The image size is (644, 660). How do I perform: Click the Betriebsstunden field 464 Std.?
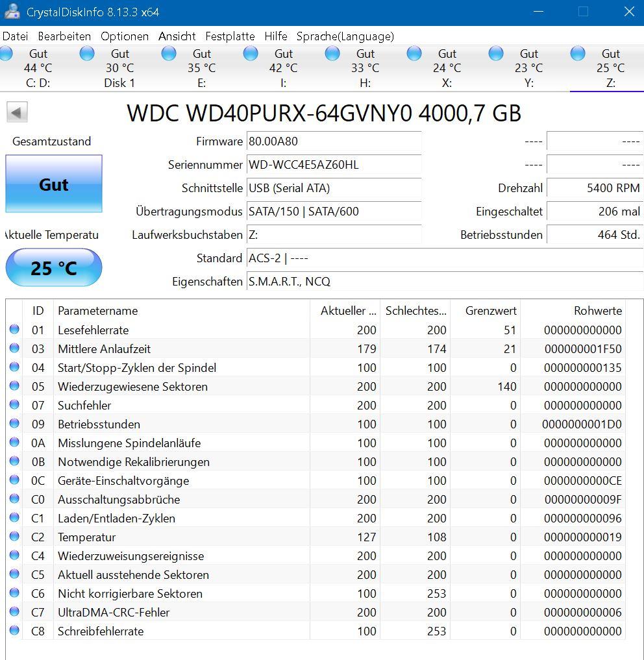pos(595,234)
